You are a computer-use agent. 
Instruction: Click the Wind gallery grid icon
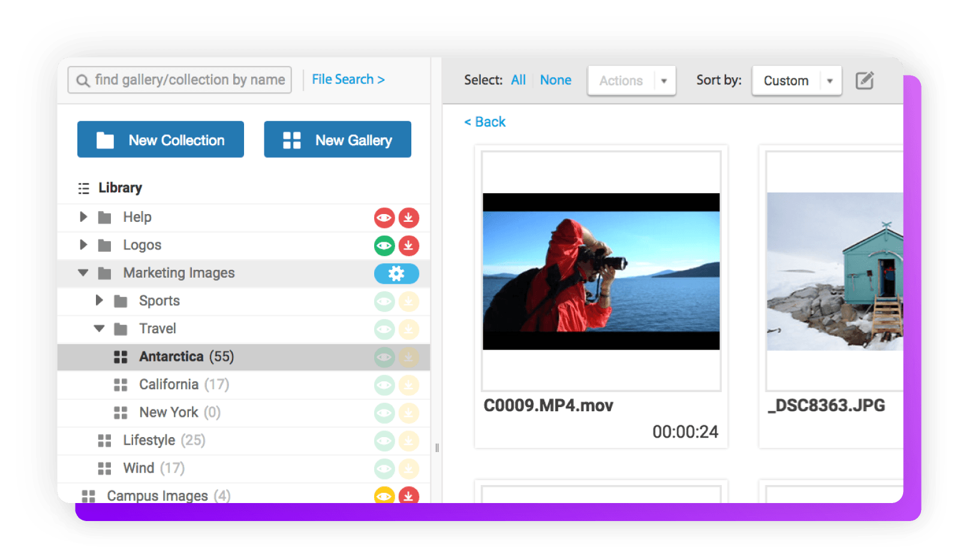coord(104,468)
